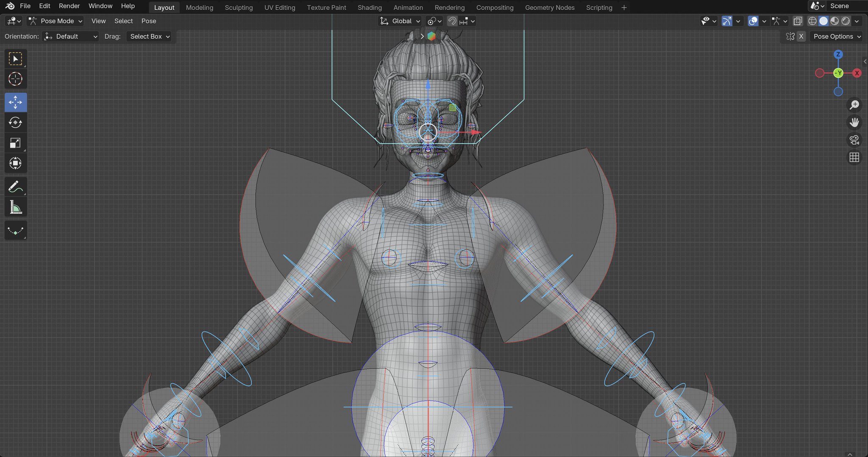Click the green -Y axis gizmo ball

[x=838, y=73]
